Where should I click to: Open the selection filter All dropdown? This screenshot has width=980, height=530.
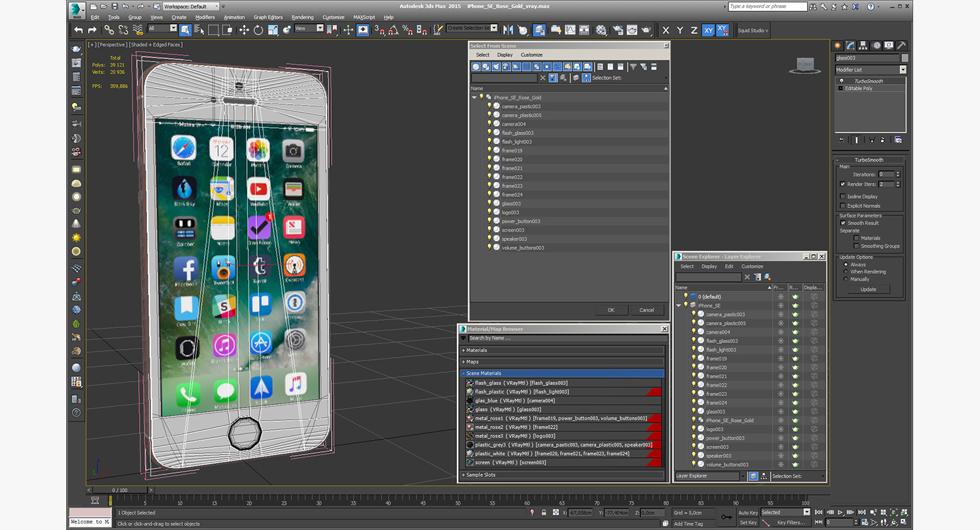pyautogui.click(x=162, y=28)
